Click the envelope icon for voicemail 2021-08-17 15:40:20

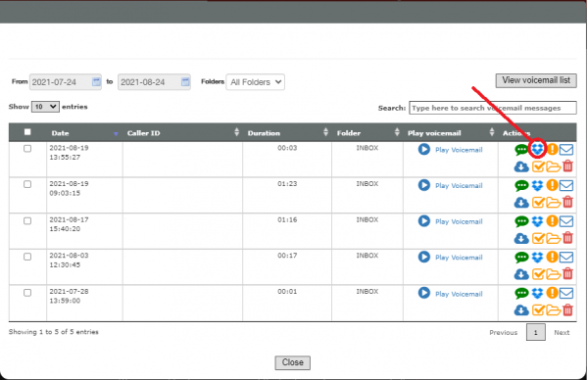coord(566,221)
